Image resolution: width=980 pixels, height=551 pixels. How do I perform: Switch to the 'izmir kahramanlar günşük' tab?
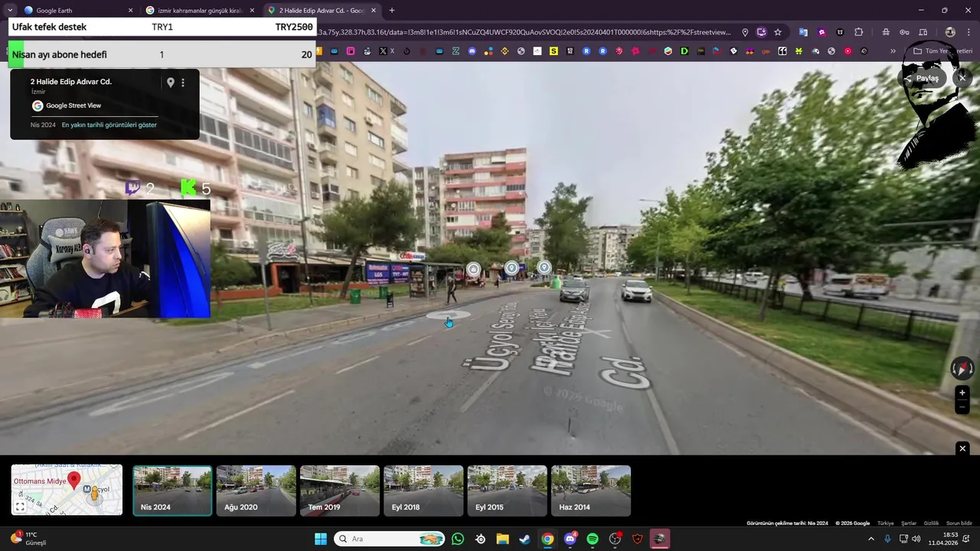(x=200, y=11)
